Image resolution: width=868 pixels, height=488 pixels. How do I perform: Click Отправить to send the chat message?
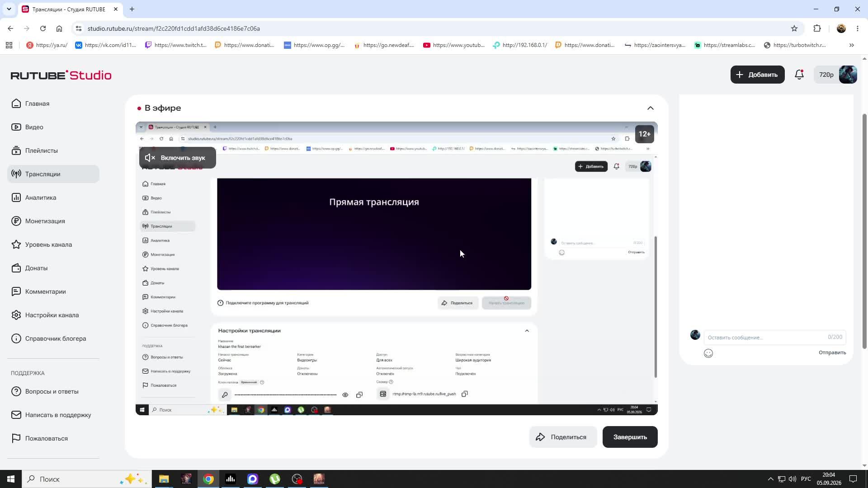tap(832, 352)
